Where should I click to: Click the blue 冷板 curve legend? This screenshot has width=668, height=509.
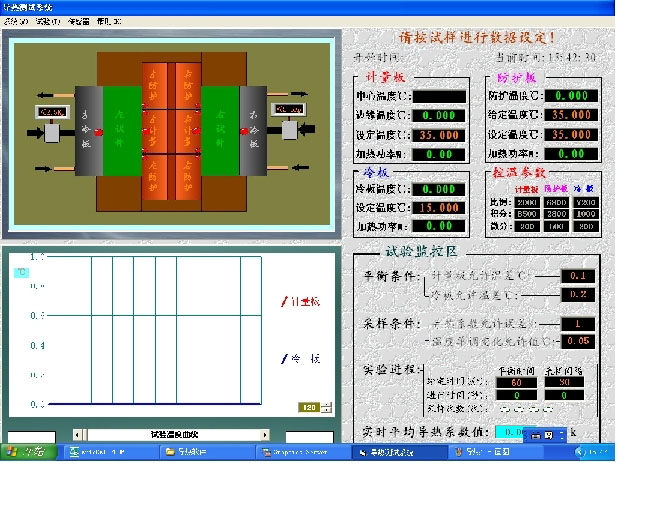pyautogui.click(x=300, y=358)
